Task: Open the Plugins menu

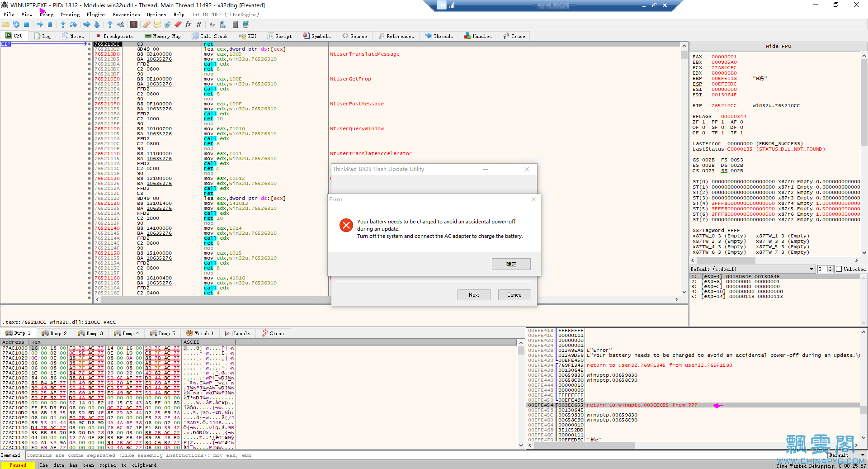Action: click(96, 14)
